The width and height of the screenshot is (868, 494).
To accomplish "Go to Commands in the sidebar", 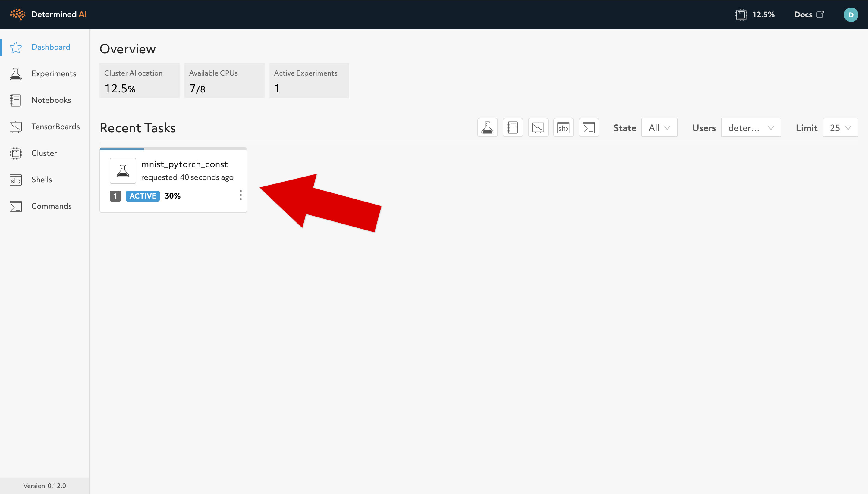I will pos(51,206).
